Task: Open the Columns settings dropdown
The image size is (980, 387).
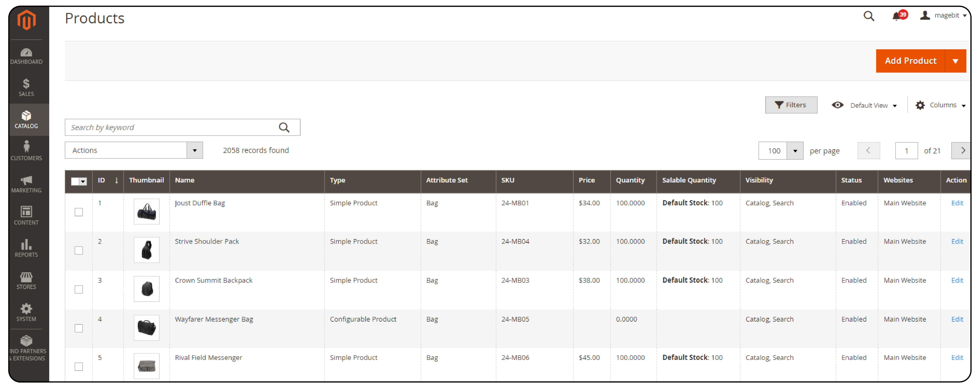Action: click(940, 105)
